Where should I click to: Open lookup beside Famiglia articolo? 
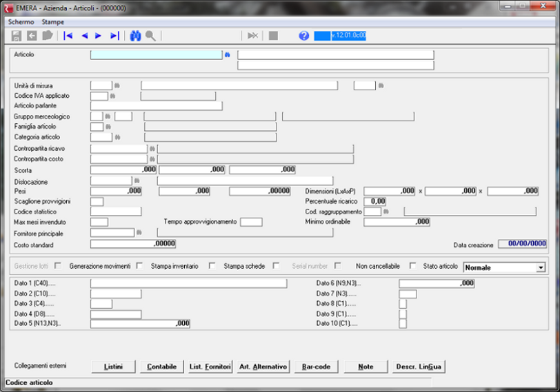[108, 127]
